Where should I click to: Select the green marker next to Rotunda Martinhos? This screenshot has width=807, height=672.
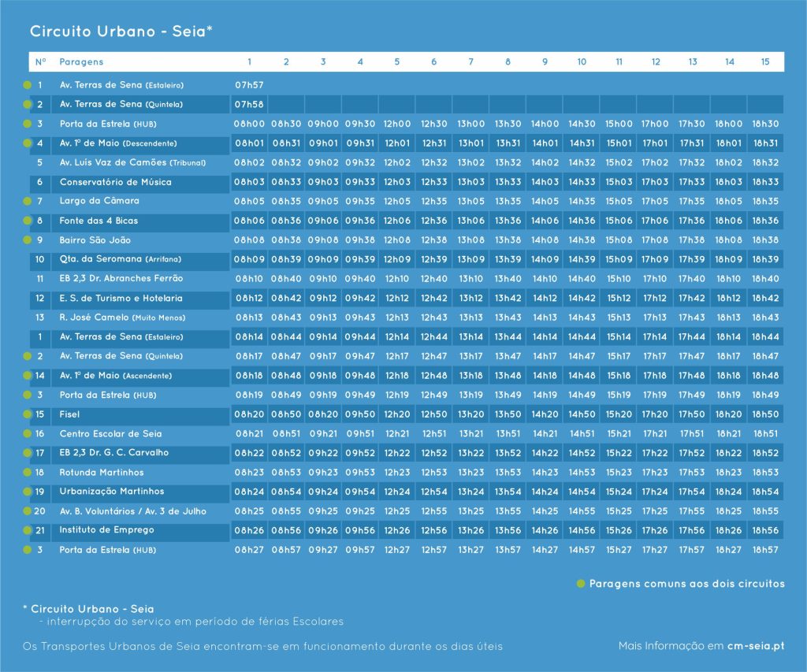pos(28,473)
